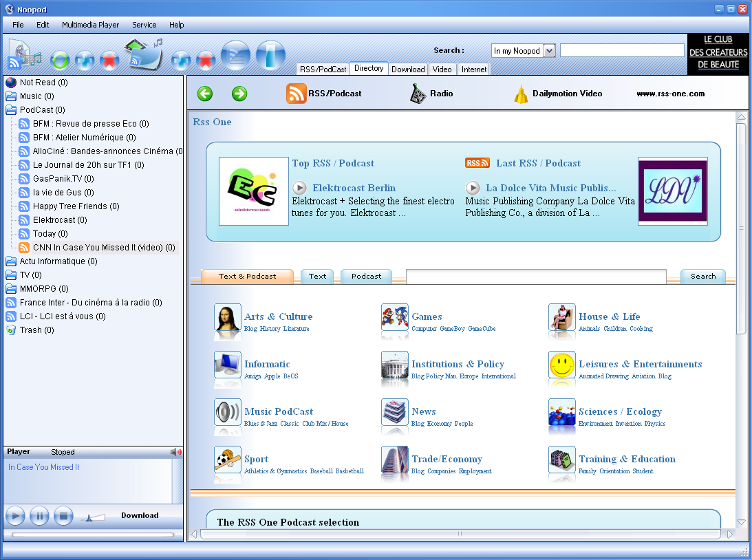Click the round RSS list toolbar icon
This screenshot has width=752, height=560.
235,56
